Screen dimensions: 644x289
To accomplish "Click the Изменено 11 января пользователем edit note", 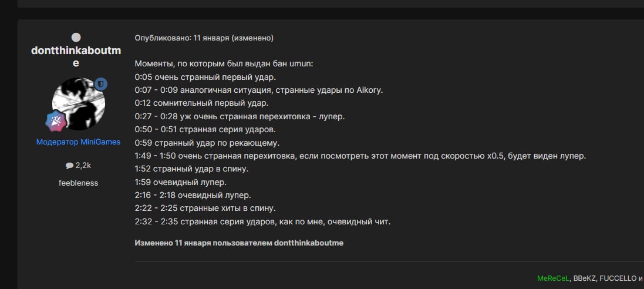I will click(x=239, y=243).
